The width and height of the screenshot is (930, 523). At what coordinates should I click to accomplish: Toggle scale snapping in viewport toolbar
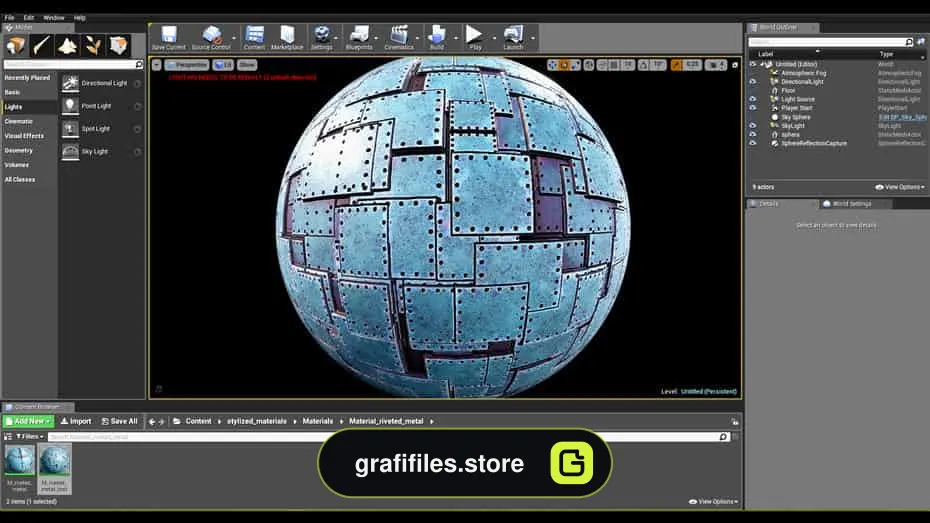[x=676, y=65]
